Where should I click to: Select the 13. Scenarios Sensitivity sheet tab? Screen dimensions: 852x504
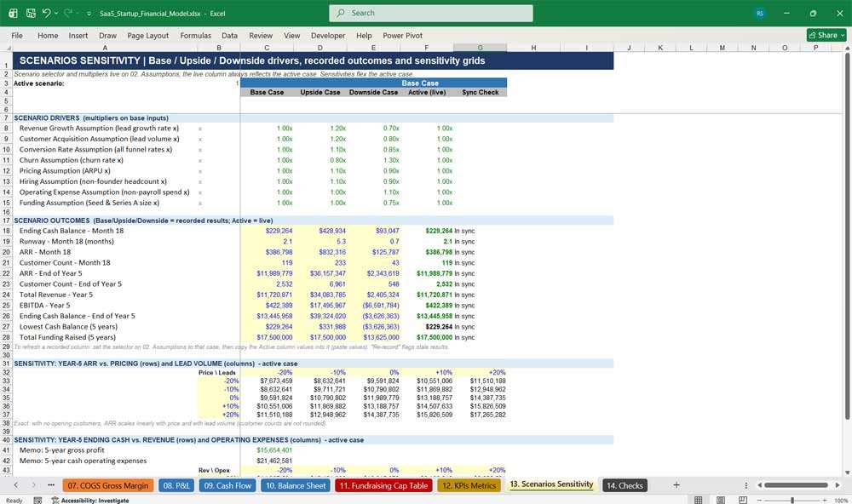(x=551, y=484)
